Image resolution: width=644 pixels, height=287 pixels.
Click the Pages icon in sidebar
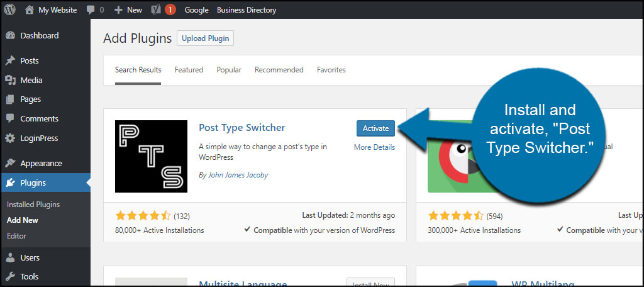tap(10, 99)
